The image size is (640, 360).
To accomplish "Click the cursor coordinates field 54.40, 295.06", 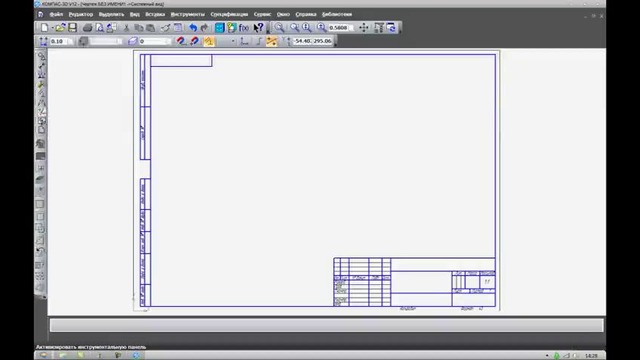I will [313, 41].
